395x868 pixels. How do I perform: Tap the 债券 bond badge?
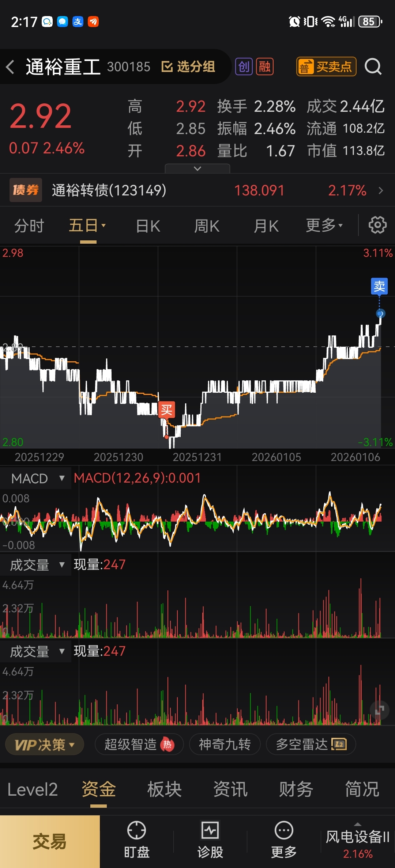[x=26, y=190]
